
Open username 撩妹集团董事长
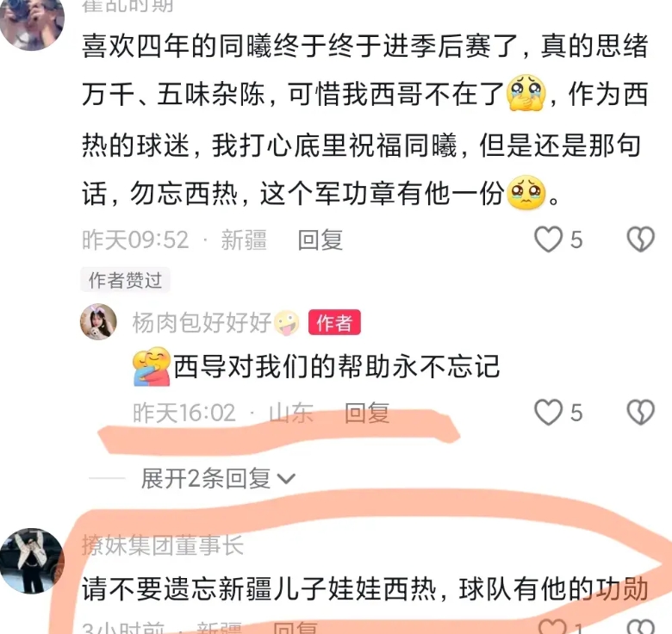click(163, 545)
